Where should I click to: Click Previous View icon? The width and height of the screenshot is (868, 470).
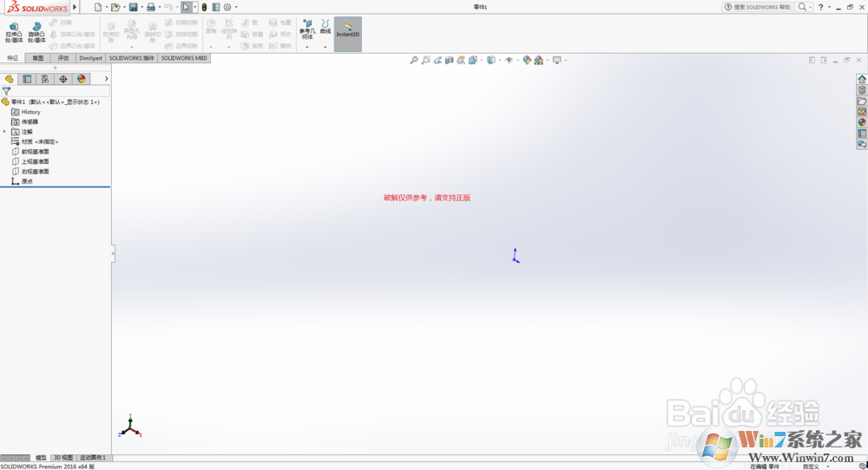point(437,61)
